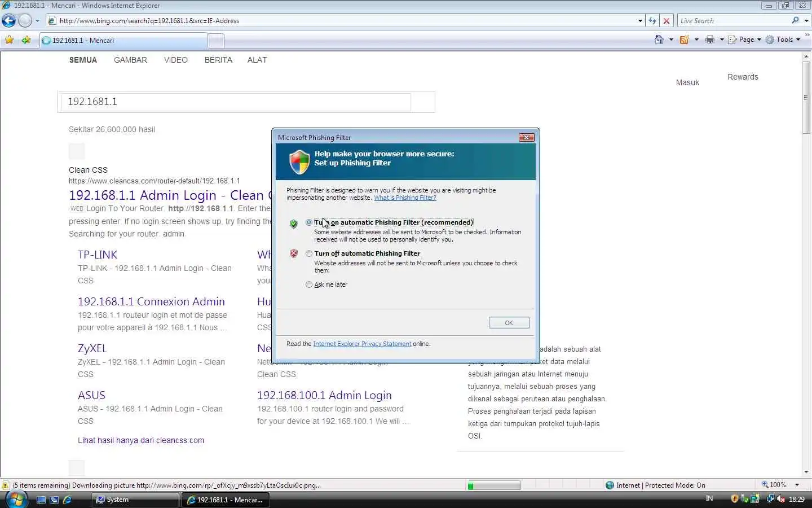The width and height of the screenshot is (812, 508).
Task: Click 'Lihat hasil hanya dari cleancss.com' link
Action: point(141,440)
